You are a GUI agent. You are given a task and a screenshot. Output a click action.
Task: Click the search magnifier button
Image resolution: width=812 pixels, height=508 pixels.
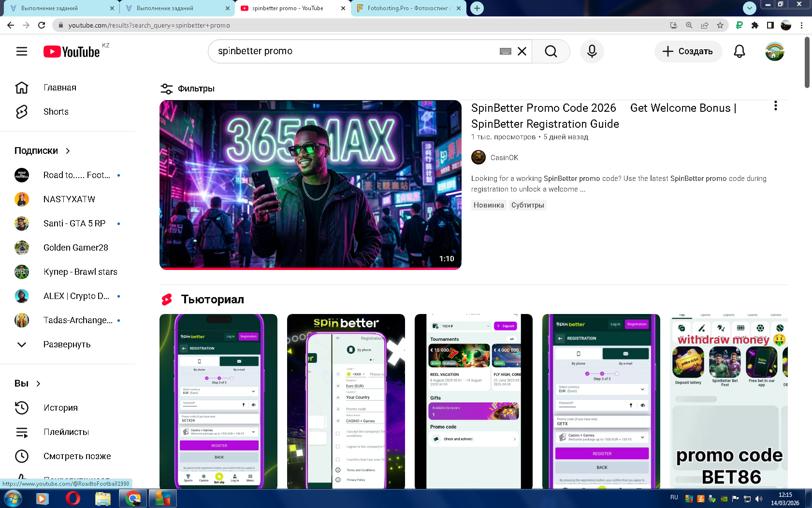[551, 51]
